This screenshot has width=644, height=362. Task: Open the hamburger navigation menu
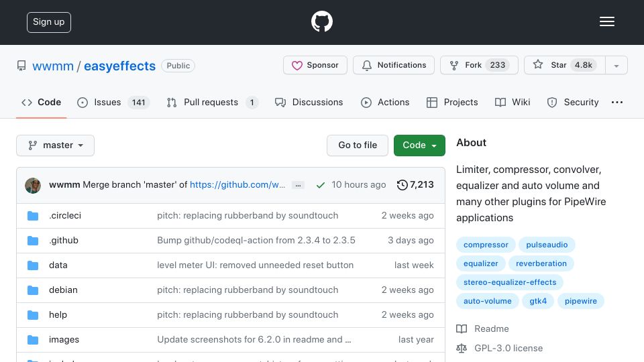pos(606,21)
